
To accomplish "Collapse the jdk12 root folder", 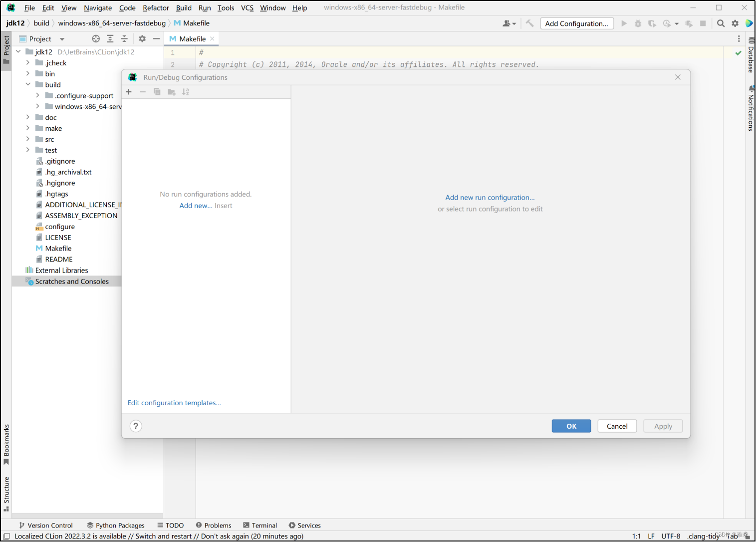I will point(18,52).
